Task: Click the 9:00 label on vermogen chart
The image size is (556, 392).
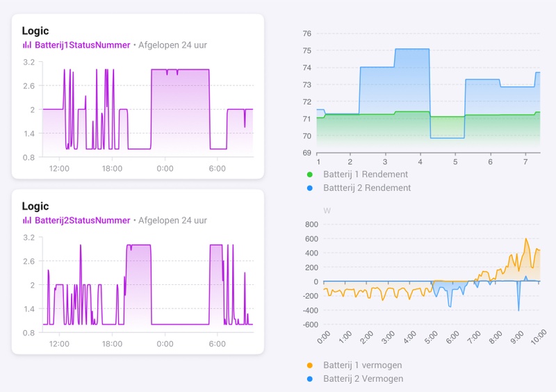Action: click(517, 337)
